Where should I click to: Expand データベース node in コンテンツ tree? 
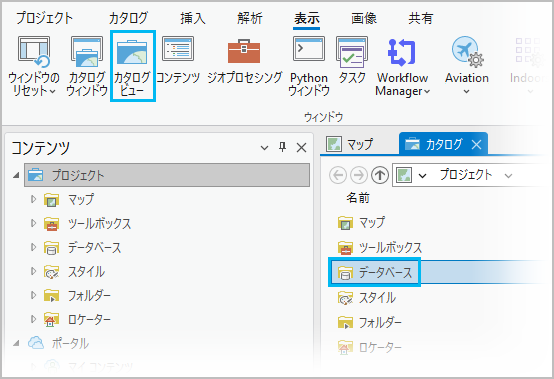pyautogui.click(x=34, y=247)
